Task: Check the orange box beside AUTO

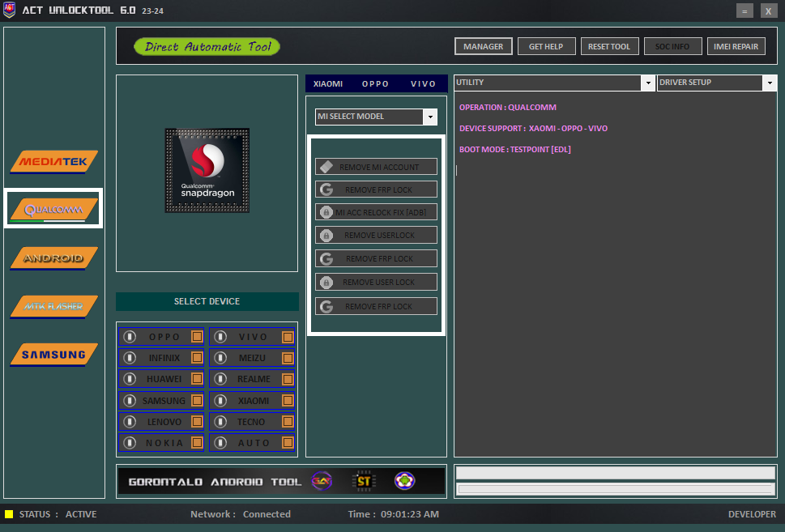Action: pyautogui.click(x=288, y=442)
